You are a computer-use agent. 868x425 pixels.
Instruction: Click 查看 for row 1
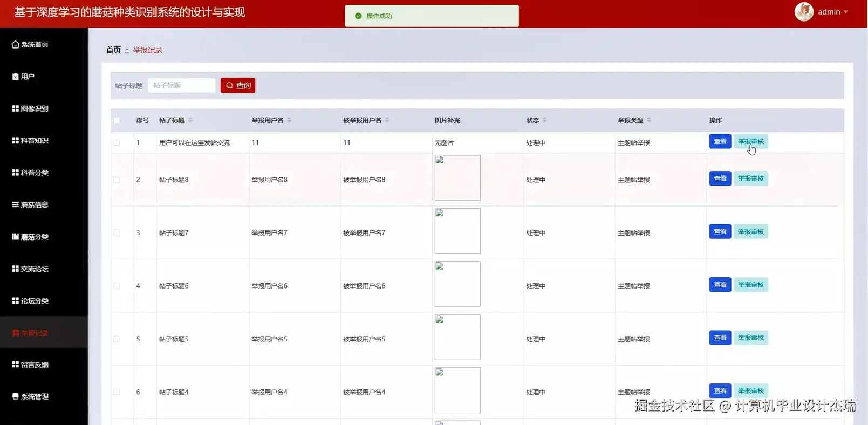point(720,141)
